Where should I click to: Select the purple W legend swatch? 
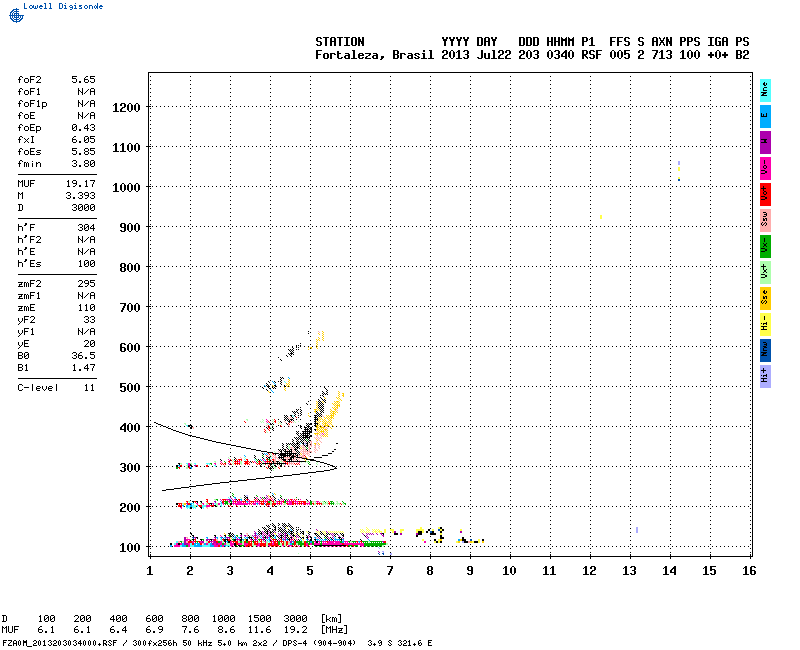click(x=765, y=142)
